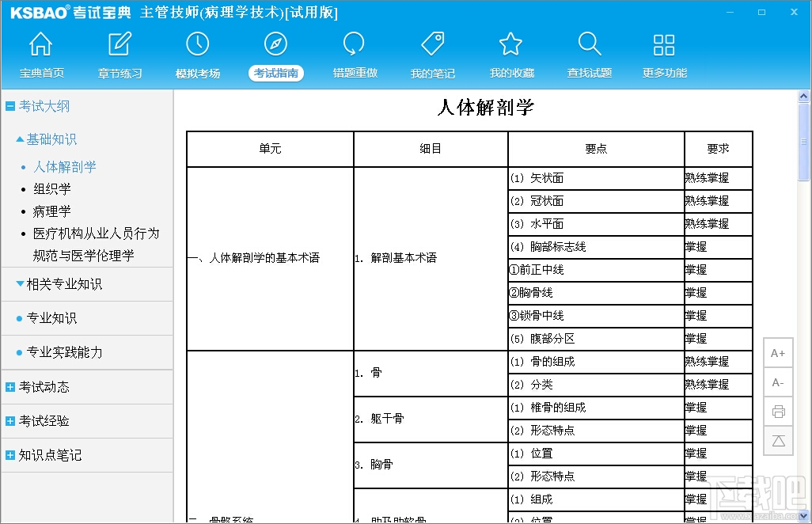Click the scrollbar up arrow
The width and height of the screenshot is (812, 524).
[804, 96]
